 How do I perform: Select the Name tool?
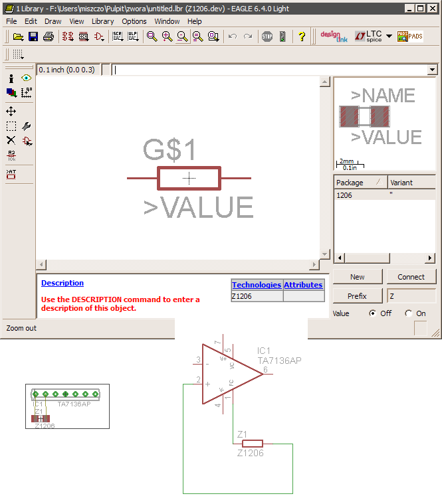(x=11, y=155)
